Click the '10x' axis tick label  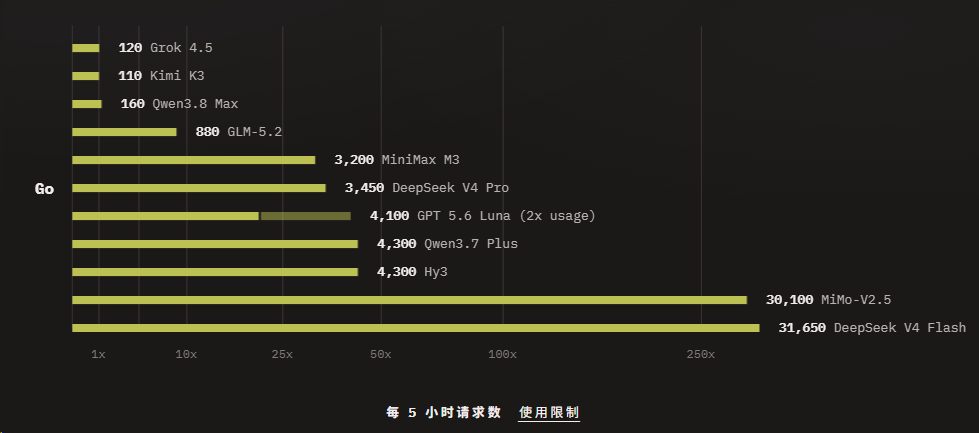click(186, 354)
